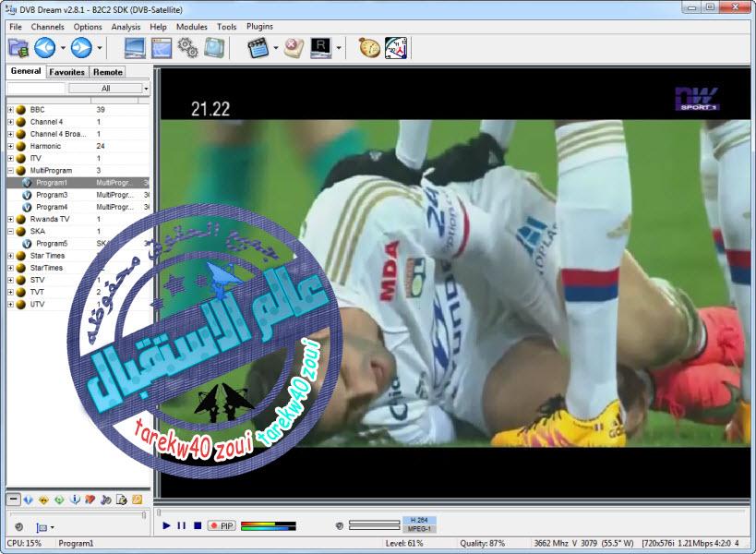Expand the Rwanda TV group
The image size is (756, 554).
(x=10, y=220)
